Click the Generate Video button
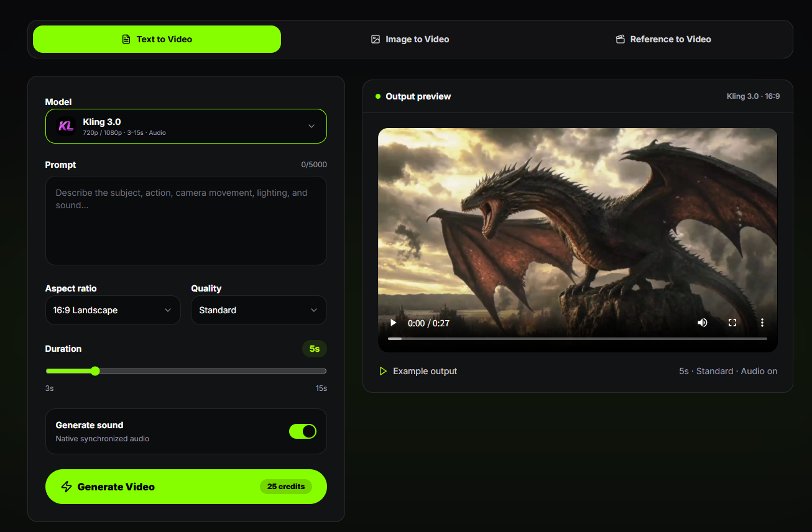This screenshot has height=532, width=812. (186, 487)
